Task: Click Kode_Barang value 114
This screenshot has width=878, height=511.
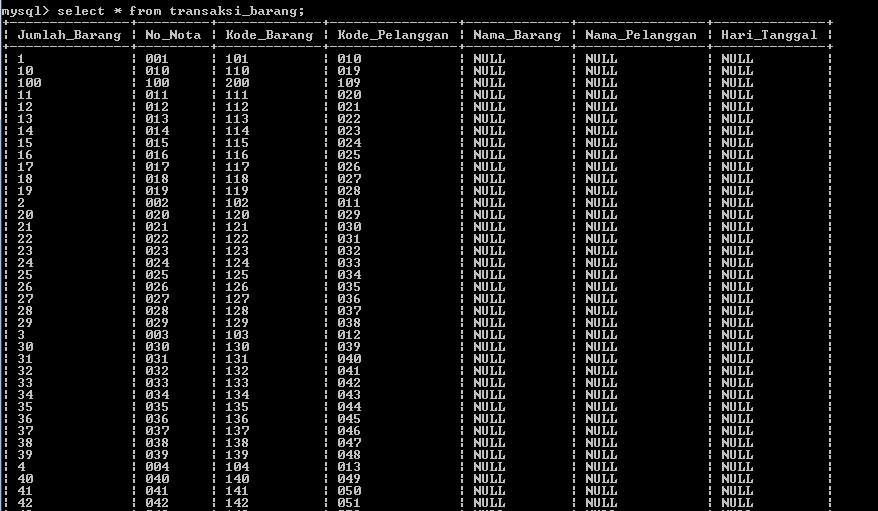Action: pos(237,131)
